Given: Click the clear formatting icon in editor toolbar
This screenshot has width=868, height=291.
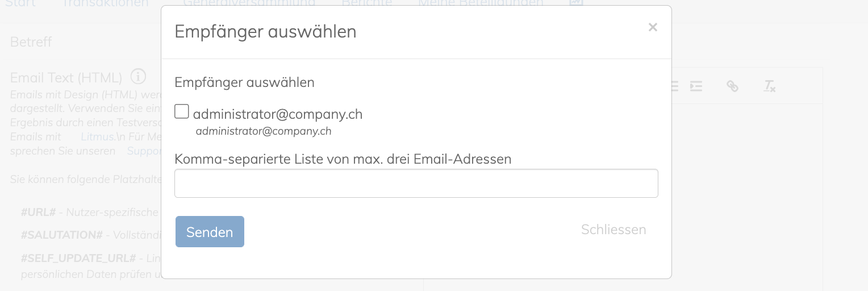Looking at the screenshot, I should 769,86.
